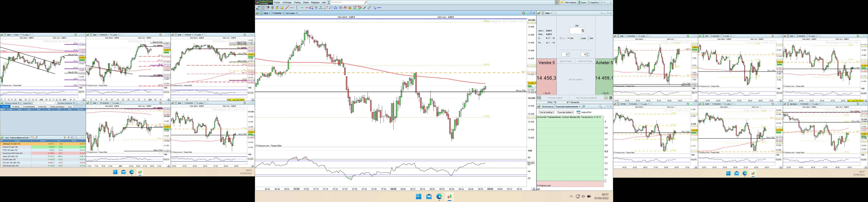Screen dimensions: 868x202
Task: Open Microsoft Edge from the taskbar
Action: 439,197
